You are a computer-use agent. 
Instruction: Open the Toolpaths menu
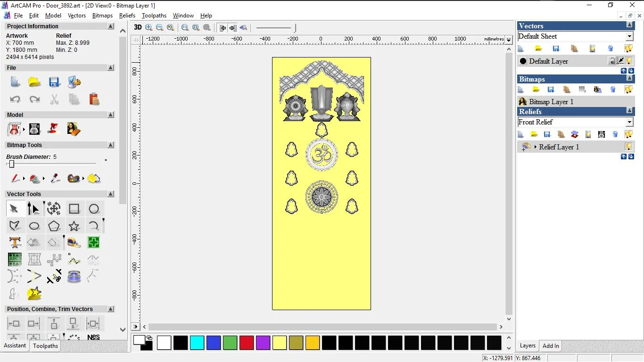coord(154,16)
